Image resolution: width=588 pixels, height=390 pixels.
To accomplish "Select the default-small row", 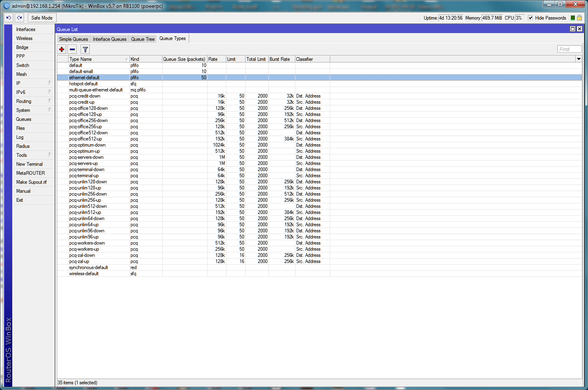I will (x=319, y=71).
